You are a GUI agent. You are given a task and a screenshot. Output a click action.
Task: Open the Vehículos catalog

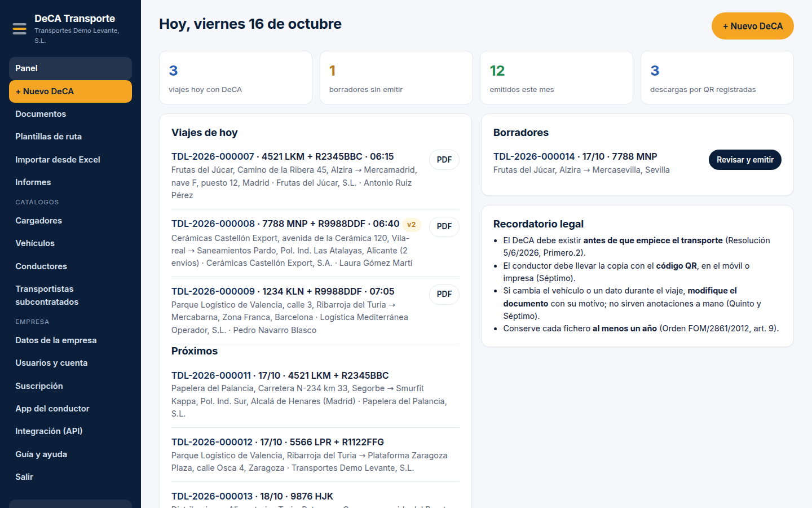click(70, 243)
